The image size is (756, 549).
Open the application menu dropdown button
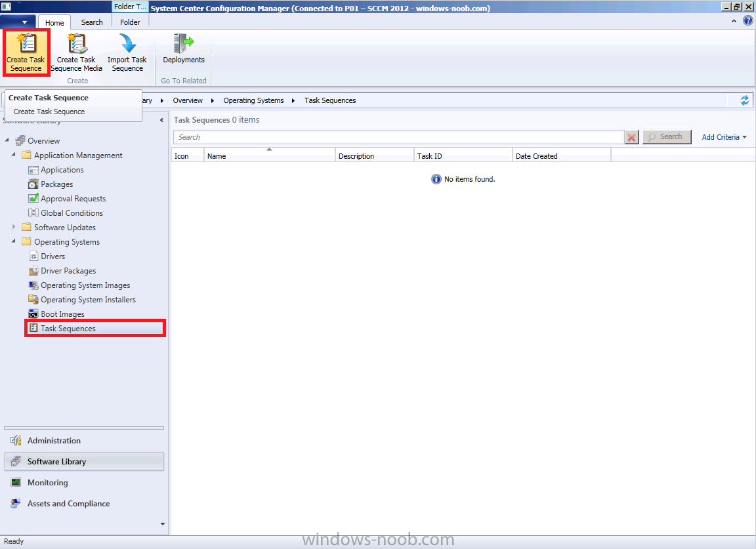tap(18, 22)
